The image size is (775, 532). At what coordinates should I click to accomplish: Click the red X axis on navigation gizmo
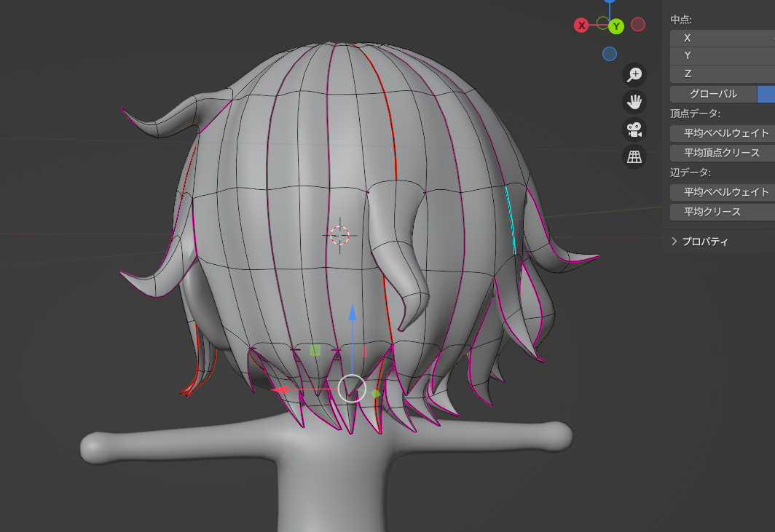click(x=581, y=25)
